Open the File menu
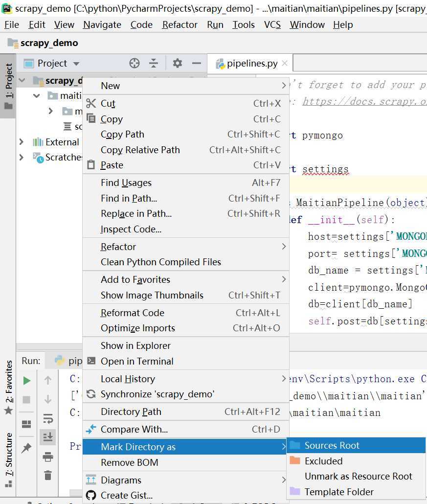 (x=12, y=25)
